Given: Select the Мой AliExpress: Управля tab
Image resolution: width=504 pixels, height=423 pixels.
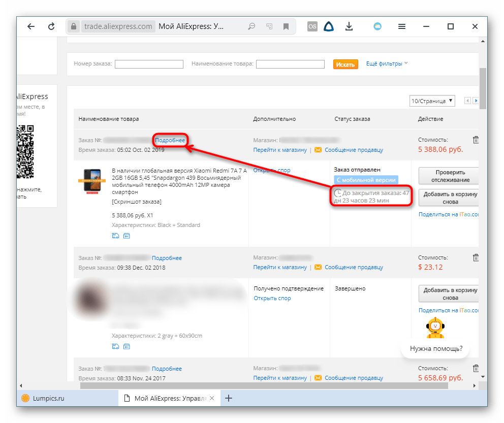Looking at the screenshot, I should (170, 398).
